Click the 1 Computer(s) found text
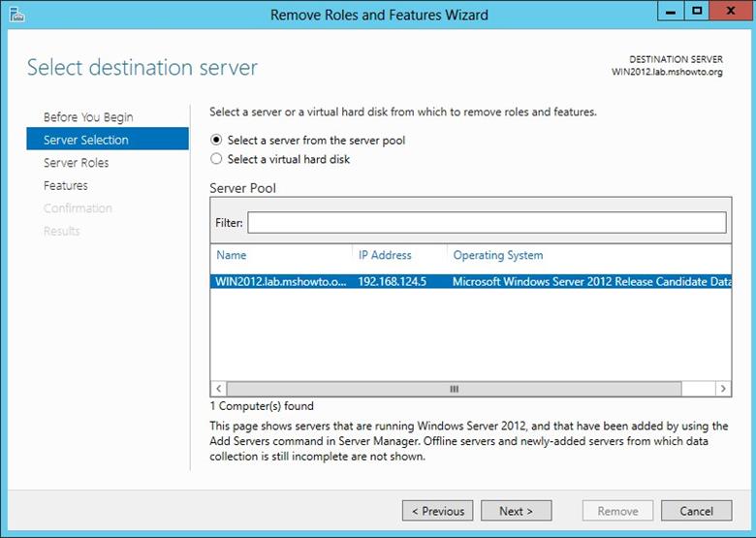The height and width of the screenshot is (538, 756). (x=262, y=406)
